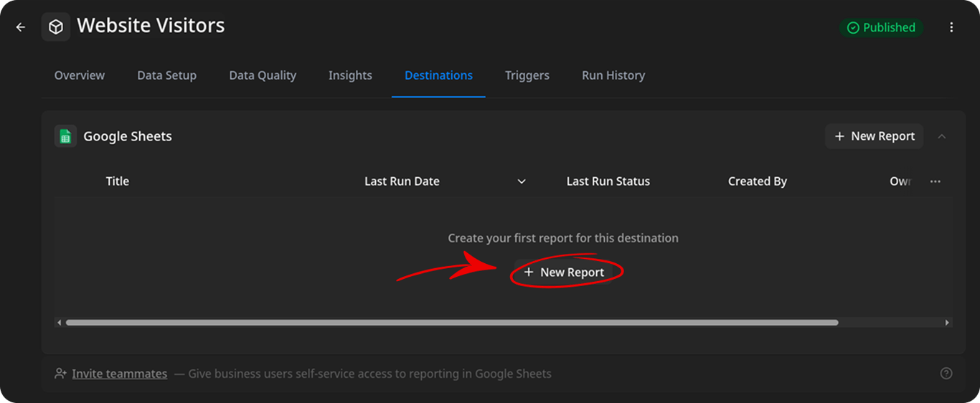Click the cube icon beside Website Visitors
This screenshot has height=403, width=980.
(x=56, y=27)
